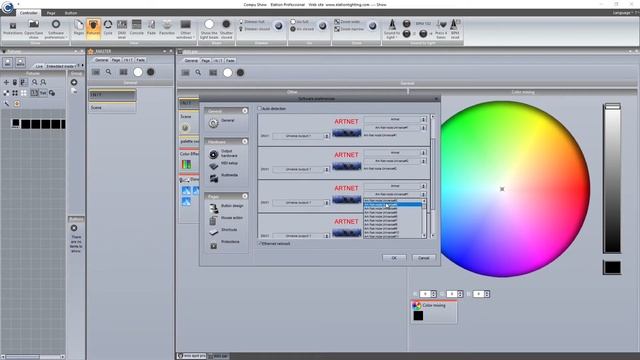Toggle the Ethernet network checkbox

pyautogui.click(x=259, y=244)
